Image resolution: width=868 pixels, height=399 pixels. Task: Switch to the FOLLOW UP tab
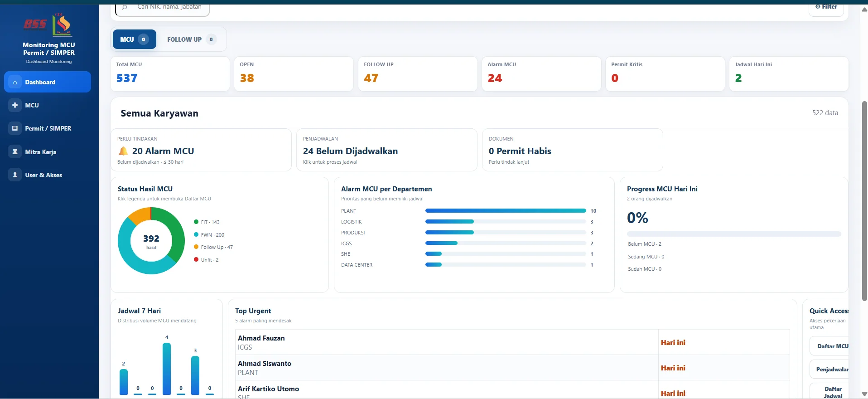(191, 39)
